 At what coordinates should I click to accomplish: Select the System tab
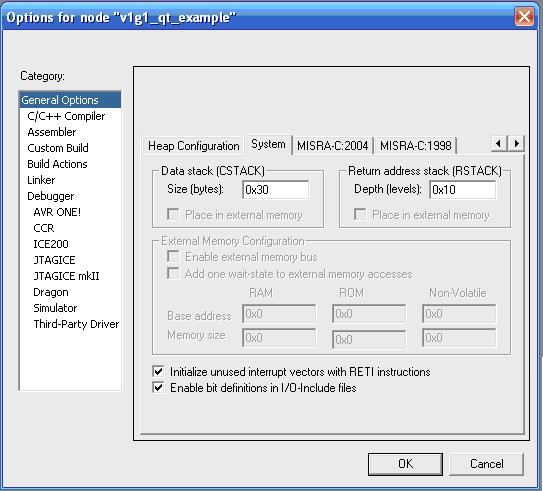pyautogui.click(x=268, y=144)
